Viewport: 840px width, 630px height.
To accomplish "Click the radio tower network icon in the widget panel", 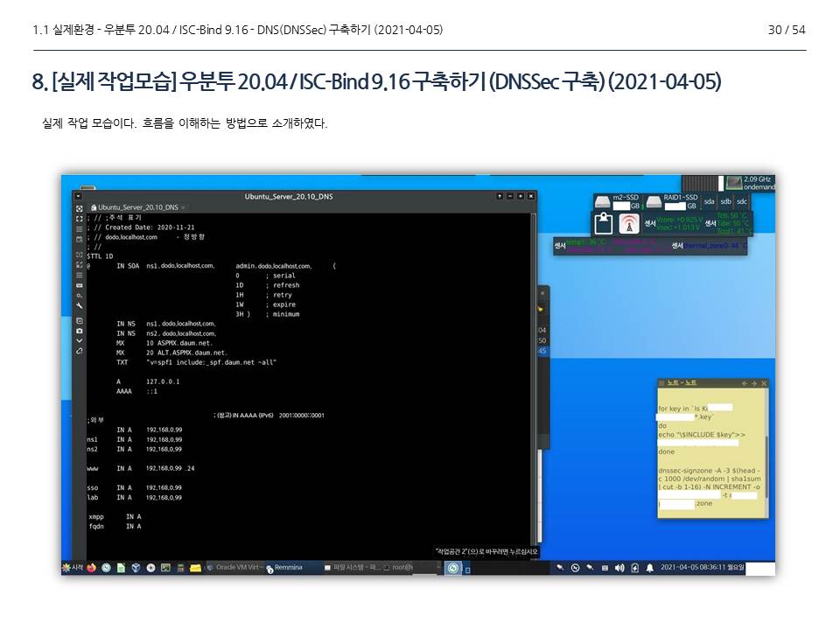I will point(629,223).
